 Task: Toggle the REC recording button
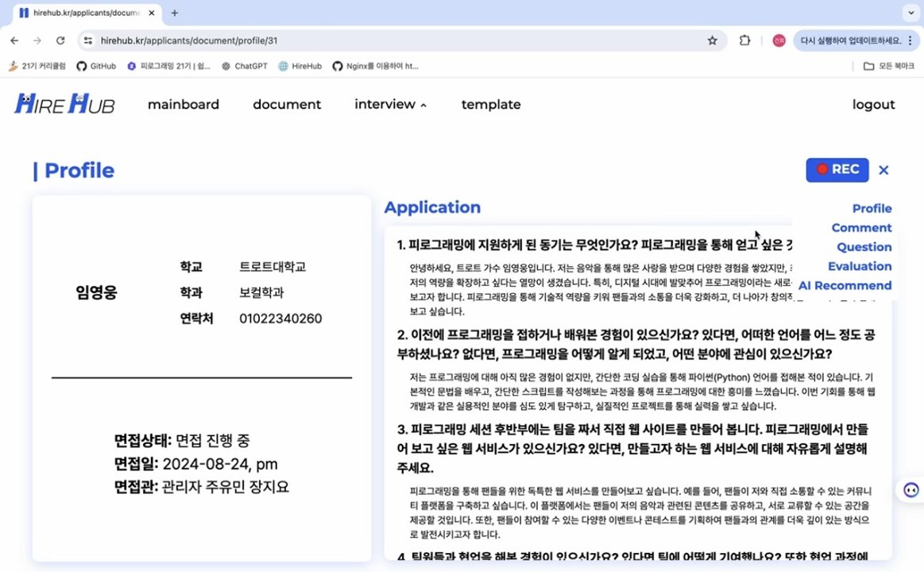click(x=837, y=169)
